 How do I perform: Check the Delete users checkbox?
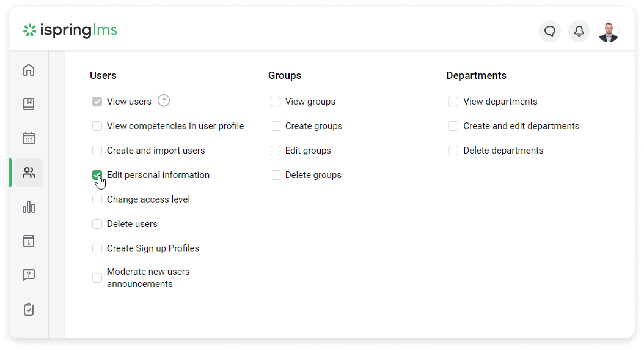click(97, 224)
